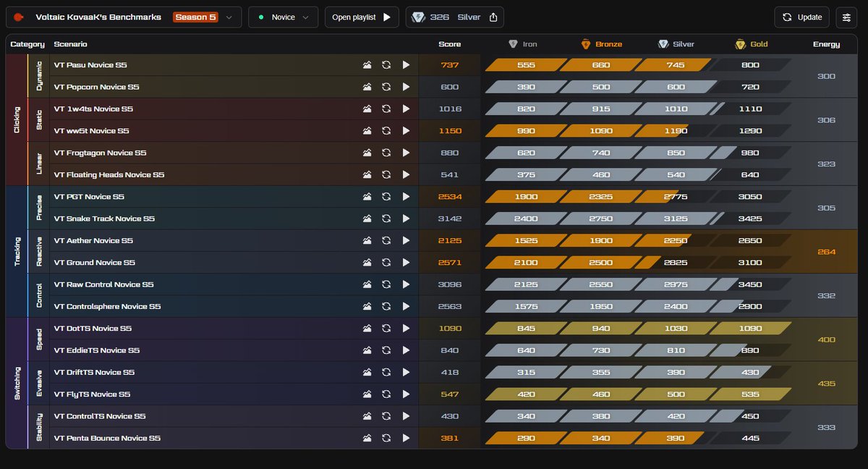Viewport: 868px width, 469px height.
Task: Play the VT DotTS Novice S5 scenario
Action: pos(406,329)
